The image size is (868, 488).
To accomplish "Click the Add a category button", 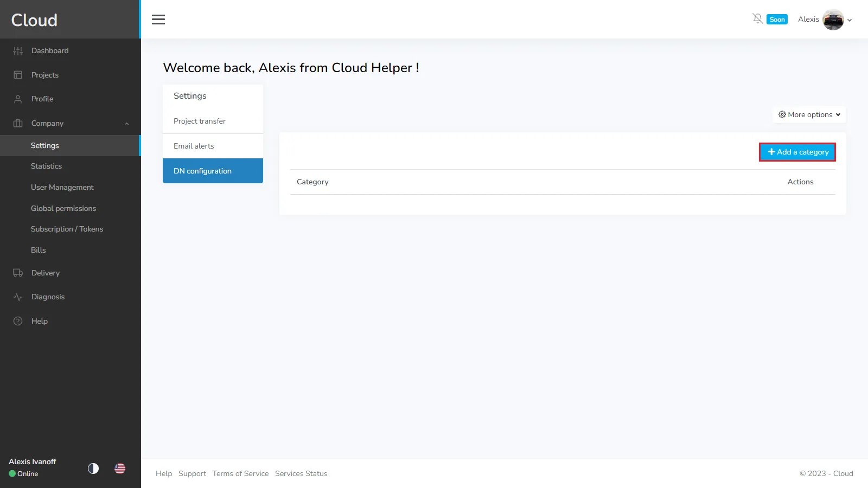I will tap(796, 152).
